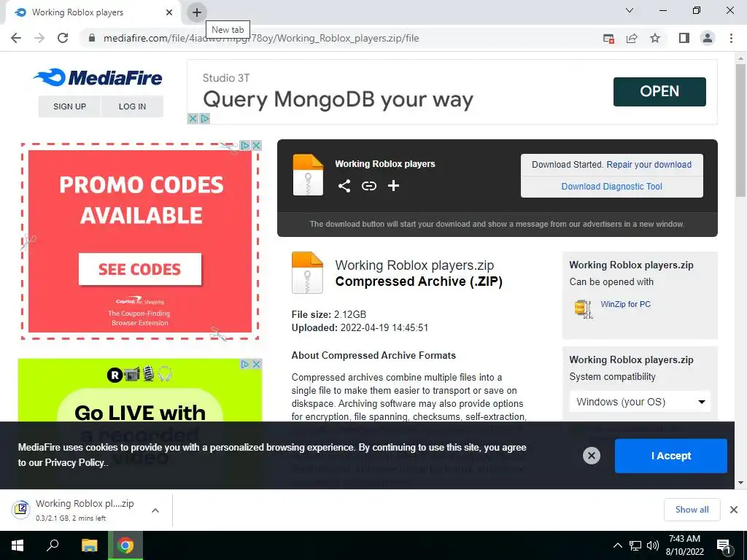The width and height of the screenshot is (747, 560).
Task: Open Chrome three-dot menu
Action: (x=731, y=38)
